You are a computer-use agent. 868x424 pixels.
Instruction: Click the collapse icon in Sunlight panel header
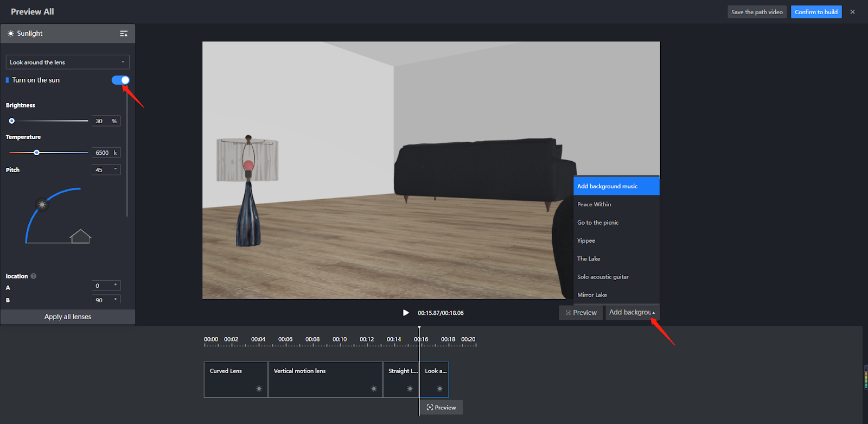pyautogui.click(x=124, y=34)
